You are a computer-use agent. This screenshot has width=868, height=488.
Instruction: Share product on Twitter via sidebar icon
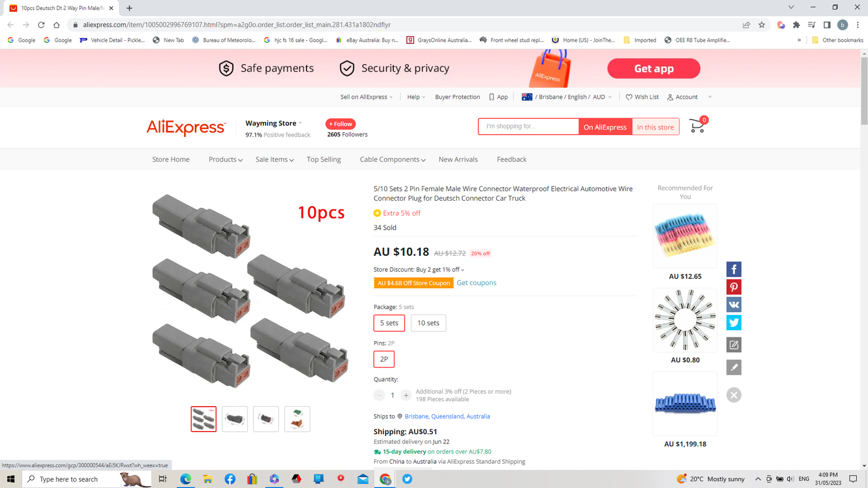pos(733,323)
